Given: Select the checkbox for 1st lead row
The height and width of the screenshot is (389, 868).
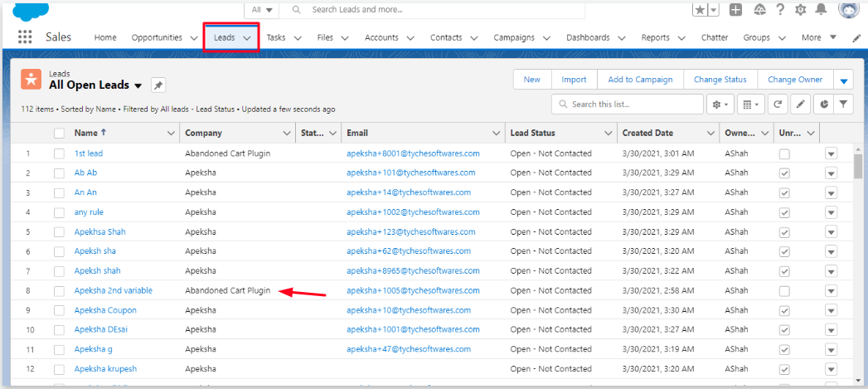Looking at the screenshot, I should (59, 153).
